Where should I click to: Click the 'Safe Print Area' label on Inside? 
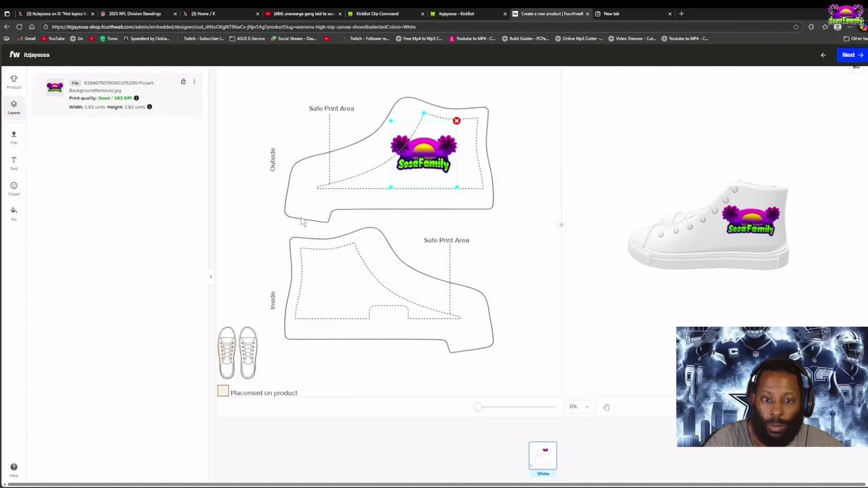pos(446,240)
